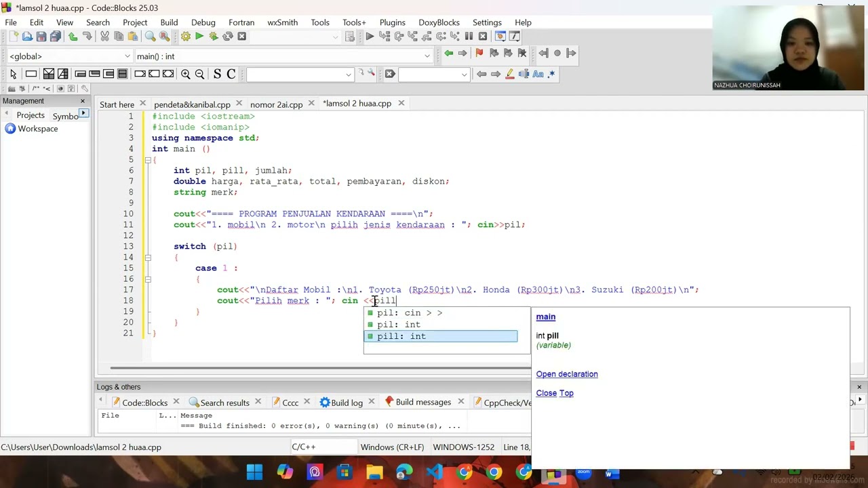Image resolution: width=868 pixels, height=488 pixels.
Task: Toggle the selected text search icon
Action: [x=524, y=74]
